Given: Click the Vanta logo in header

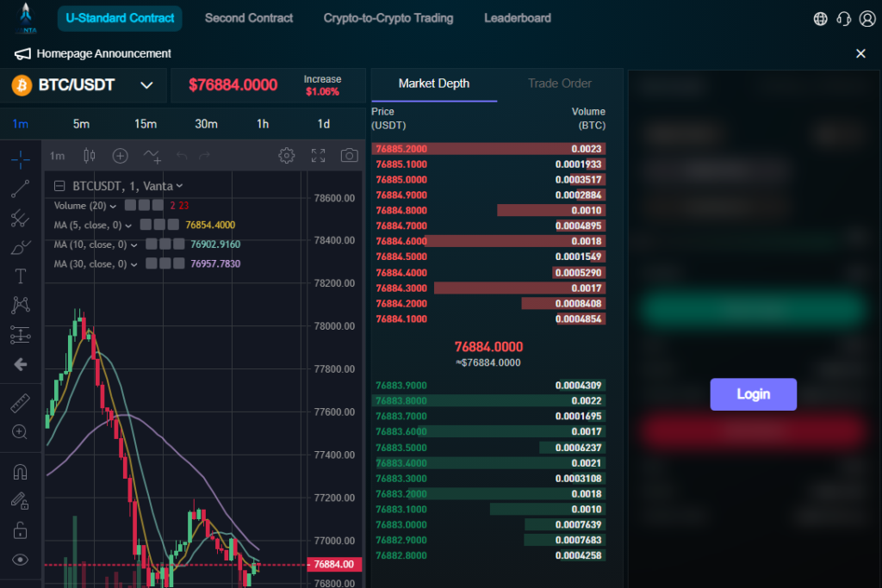Looking at the screenshot, I should point(26,18).
